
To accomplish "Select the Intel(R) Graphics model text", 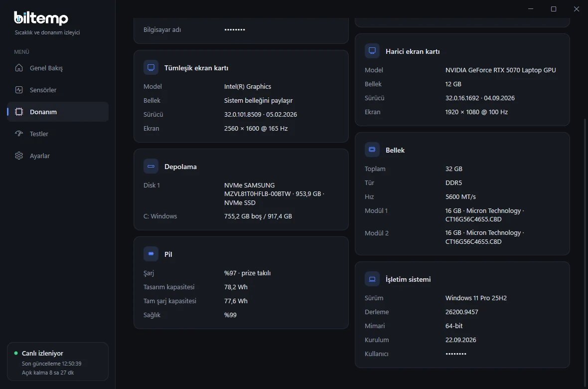I will (x=248, y=86).
